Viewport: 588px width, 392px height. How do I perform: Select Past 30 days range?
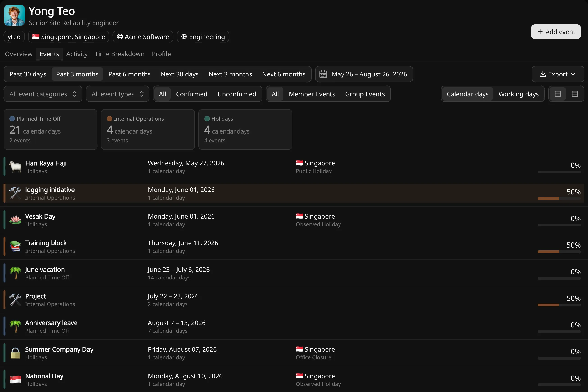click(x=28, y=74)
